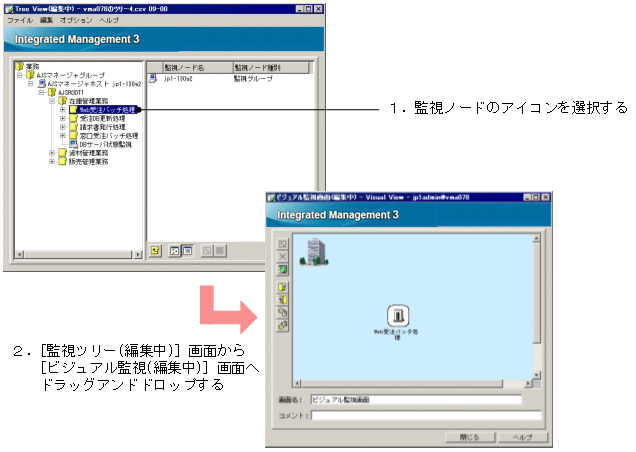Select the 受注DB更新処理 tree item
The image size is (636, 452).
(102, 118)
